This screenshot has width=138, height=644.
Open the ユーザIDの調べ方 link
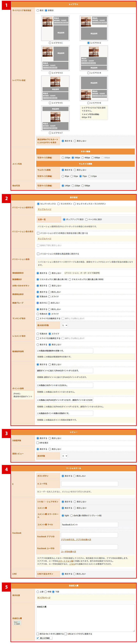[68, 552]
